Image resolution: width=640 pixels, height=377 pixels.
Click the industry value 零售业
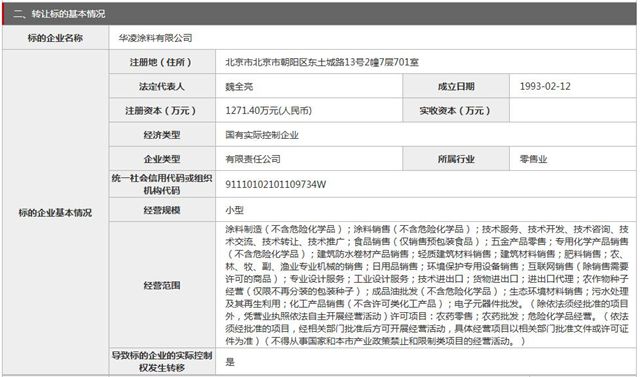pos(533,159)
